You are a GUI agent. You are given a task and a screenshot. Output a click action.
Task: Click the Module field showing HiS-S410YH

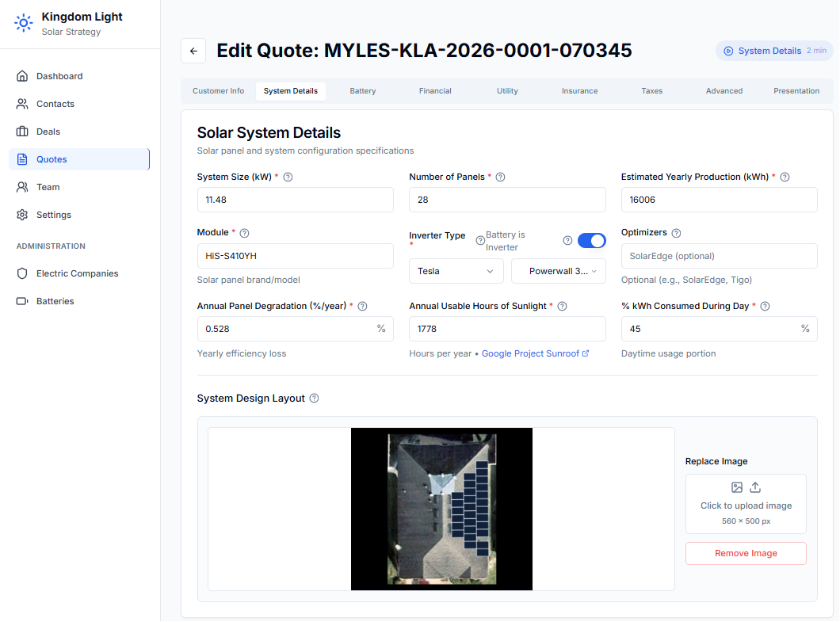[295, 256]
